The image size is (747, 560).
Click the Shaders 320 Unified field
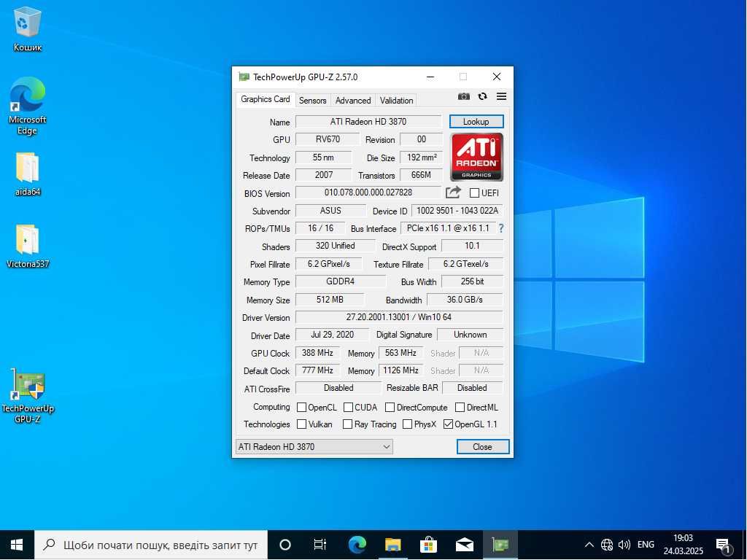pyautogui.click(x=336, y=246)
